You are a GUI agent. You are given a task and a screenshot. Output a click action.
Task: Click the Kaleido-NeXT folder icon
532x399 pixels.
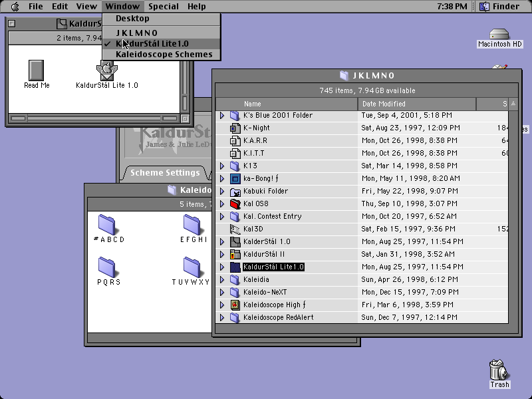tap(235, 292)
